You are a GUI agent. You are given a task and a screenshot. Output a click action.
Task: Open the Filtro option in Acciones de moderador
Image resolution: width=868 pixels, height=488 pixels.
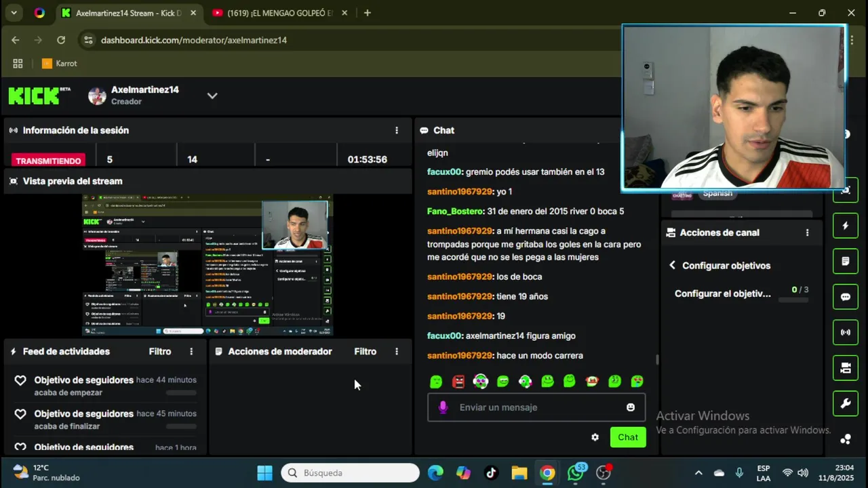tap(365, 351)
